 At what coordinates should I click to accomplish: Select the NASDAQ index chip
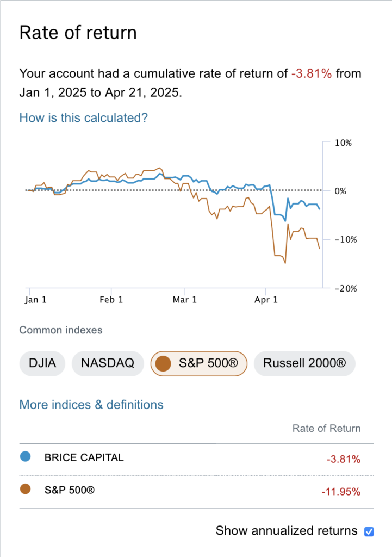[107, 363]
